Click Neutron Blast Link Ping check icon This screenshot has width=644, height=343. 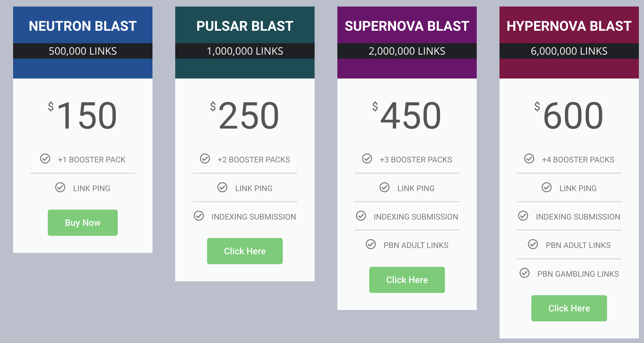pos(60,187)
